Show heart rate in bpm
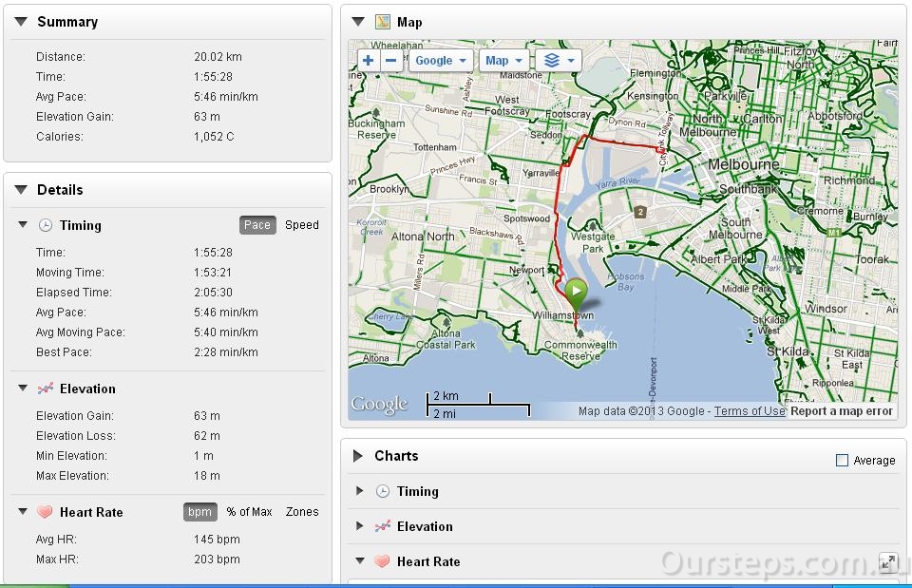The width and height of the screenshot is (912, 588). click(x=200, y=512)
